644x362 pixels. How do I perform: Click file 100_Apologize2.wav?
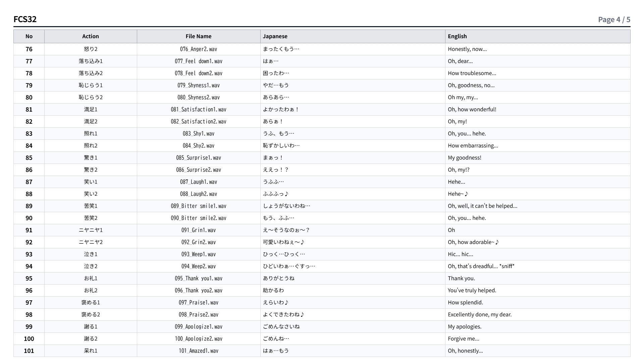[199, 339]
